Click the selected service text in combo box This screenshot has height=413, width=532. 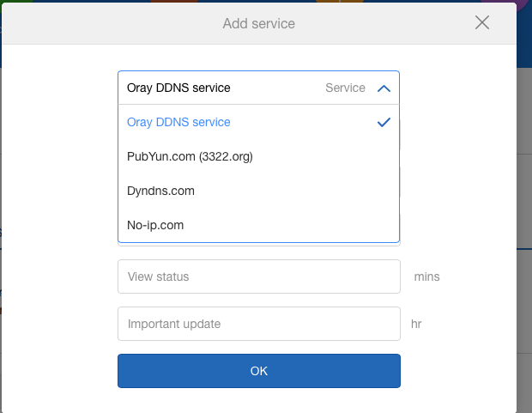(178, 88)
